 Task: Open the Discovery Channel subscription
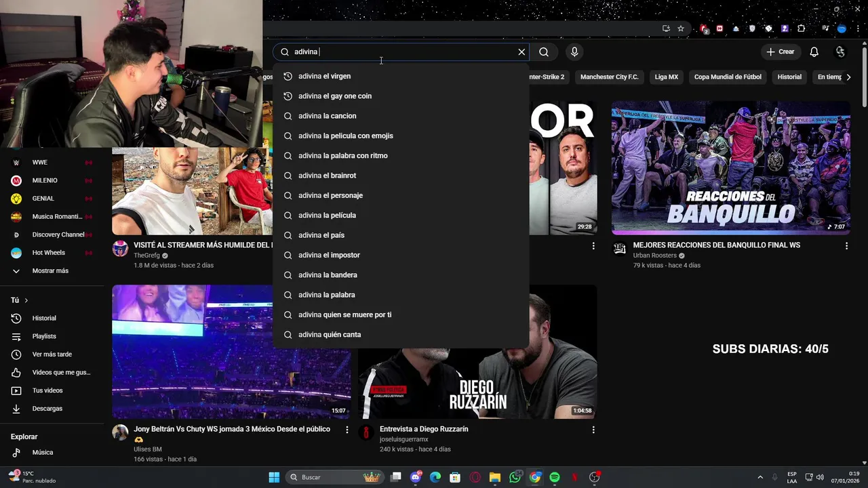point(52,235)
